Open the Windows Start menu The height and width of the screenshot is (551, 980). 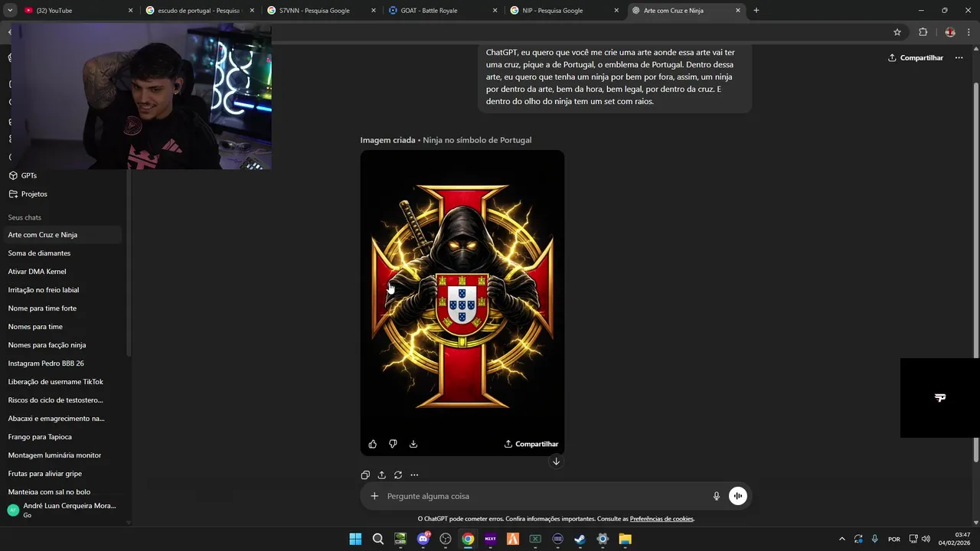coord(355,539)
